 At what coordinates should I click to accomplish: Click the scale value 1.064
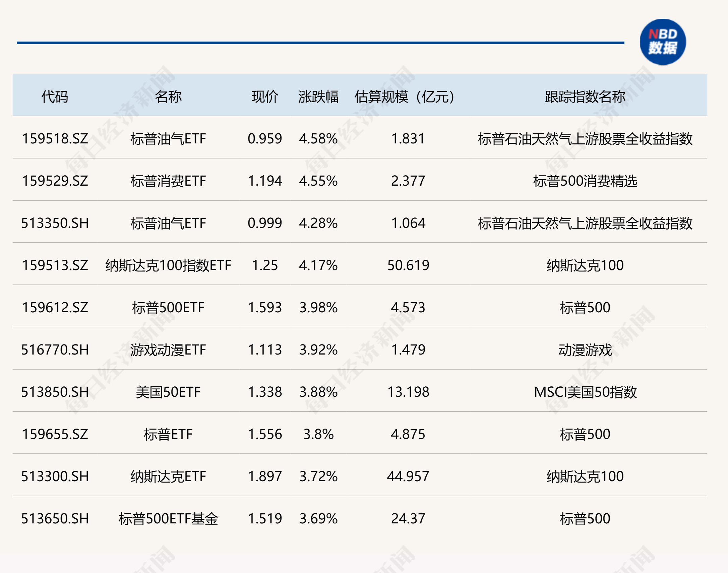408,223
